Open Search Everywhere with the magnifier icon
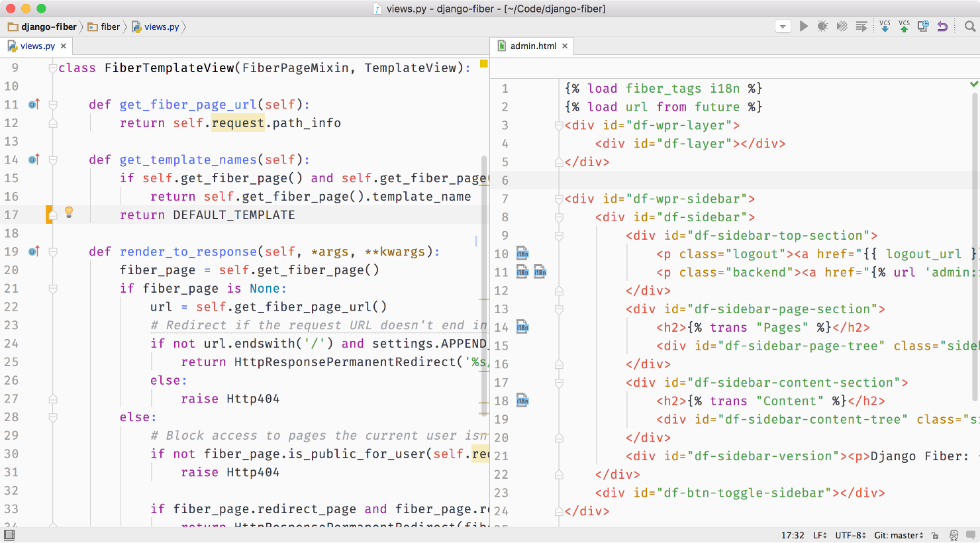 (x=969, y=26)
